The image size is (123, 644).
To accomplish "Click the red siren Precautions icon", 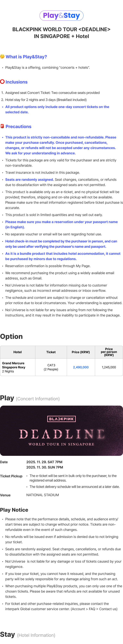I will pyautogui.click(x=2, y=126).
